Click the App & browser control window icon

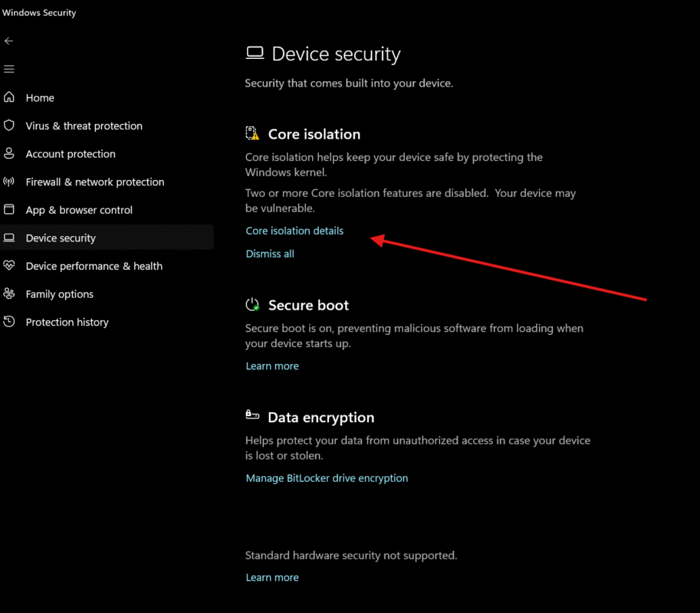pos(9,210)
